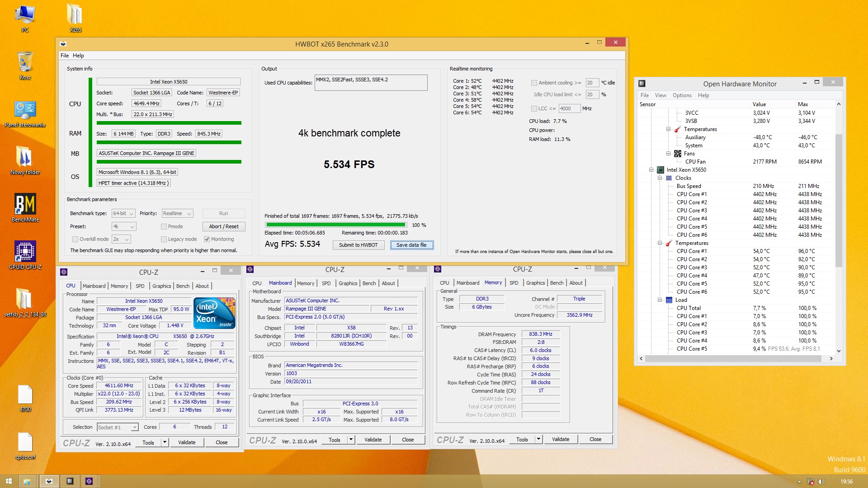Collapse the Clocks tree node
Image resolution: width=868 pixels, height=488 pixels.
pyautogui.click(x=660, y=178)
